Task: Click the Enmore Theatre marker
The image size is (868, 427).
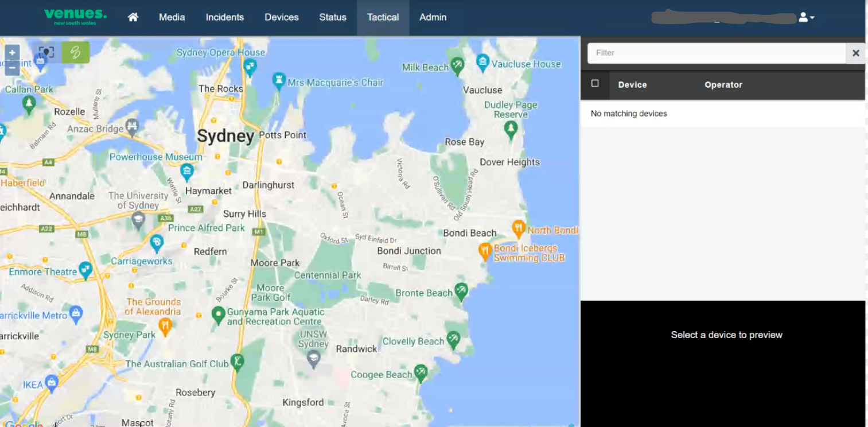Action: coord(85,269)
